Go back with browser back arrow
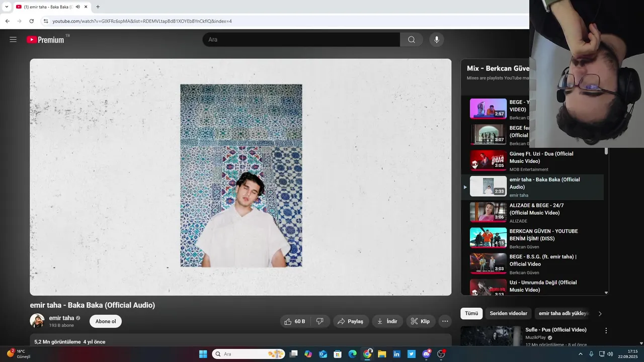The height and width of the screenshot is (362, 644). (7, 21)
